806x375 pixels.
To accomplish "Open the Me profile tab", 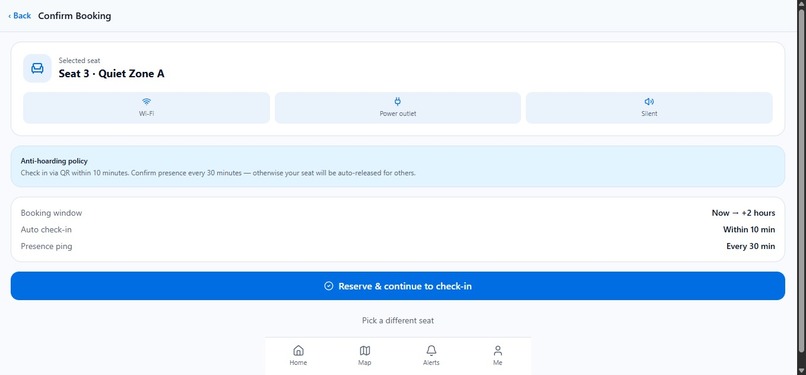I will 498,355.
